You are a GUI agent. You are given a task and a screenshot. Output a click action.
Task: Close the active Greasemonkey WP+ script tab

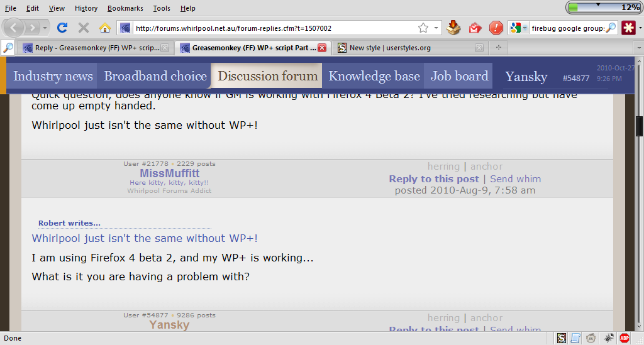point(323,48)
